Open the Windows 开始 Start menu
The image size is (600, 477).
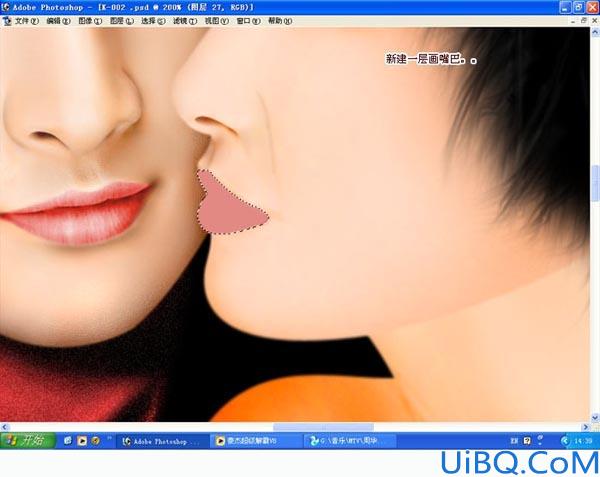click(28, 441)
